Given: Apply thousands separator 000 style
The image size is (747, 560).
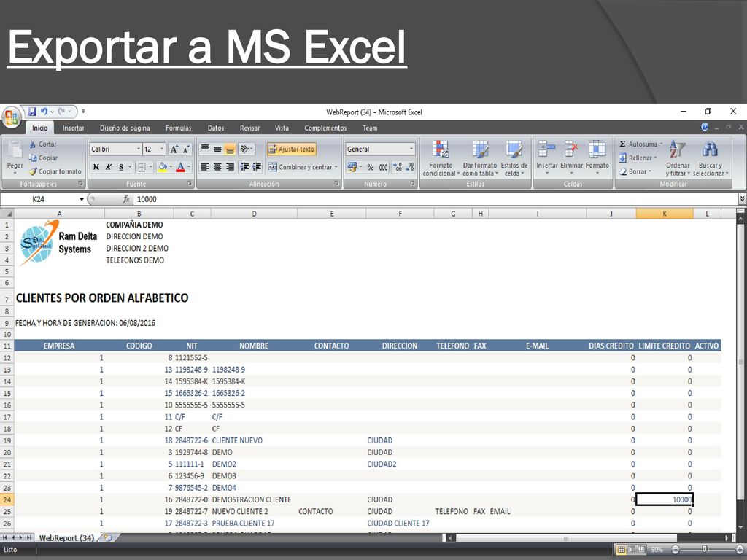Looking at the screenshot, I should tap(383, 167).
